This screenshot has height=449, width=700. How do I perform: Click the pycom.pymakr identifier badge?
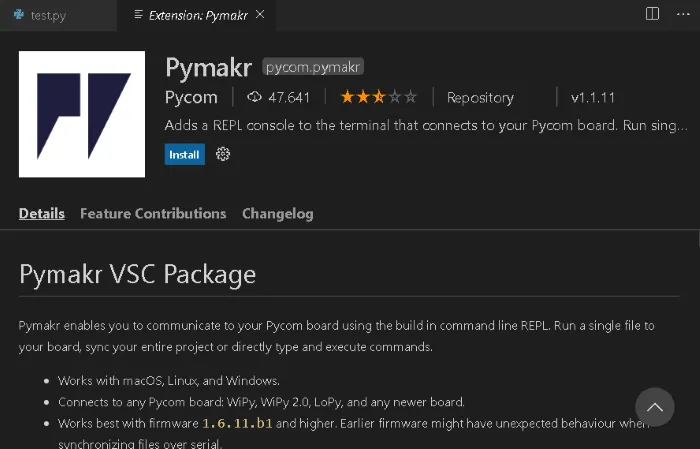(x=313, y=67)
